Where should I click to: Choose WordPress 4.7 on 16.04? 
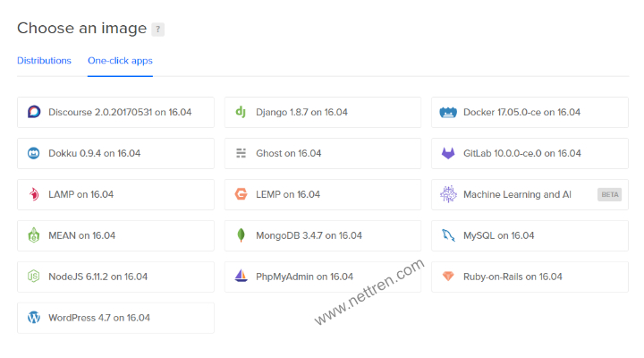[115, 318]
